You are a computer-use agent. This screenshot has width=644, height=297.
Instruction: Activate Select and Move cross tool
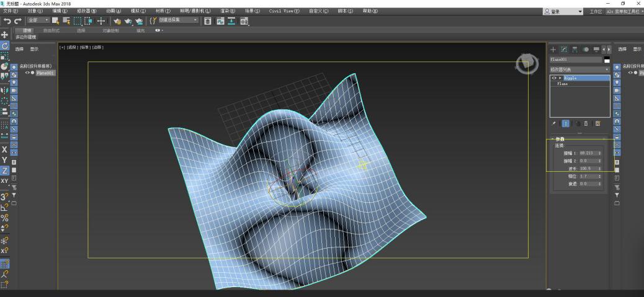(x=101, y=21)
